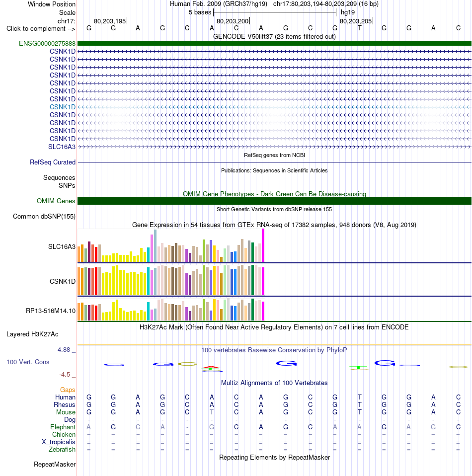
Task: Click the Elephant alignment row label
Action: pyautogui.click(x=63, y=427)
